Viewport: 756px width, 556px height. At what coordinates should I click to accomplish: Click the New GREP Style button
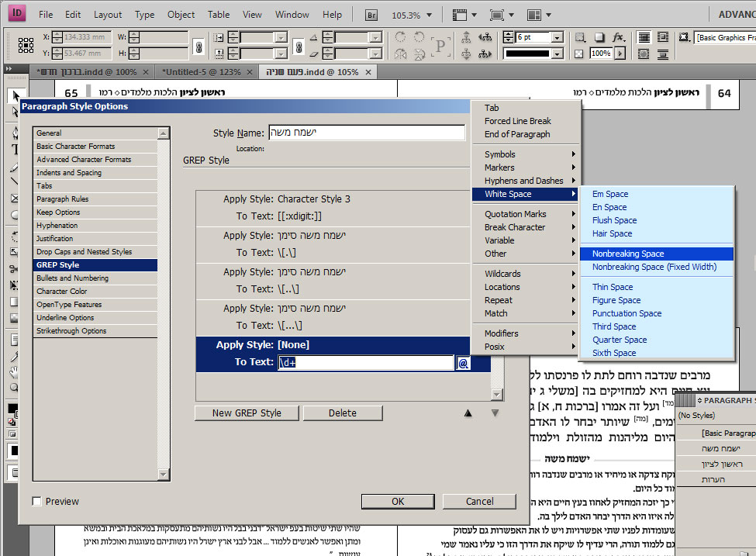(247, 413)
